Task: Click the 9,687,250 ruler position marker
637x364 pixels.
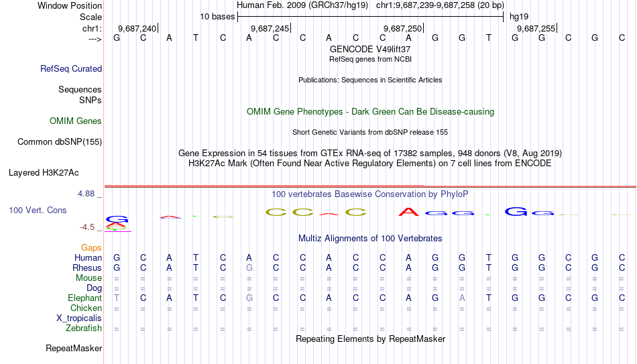Action: point(403,28)
